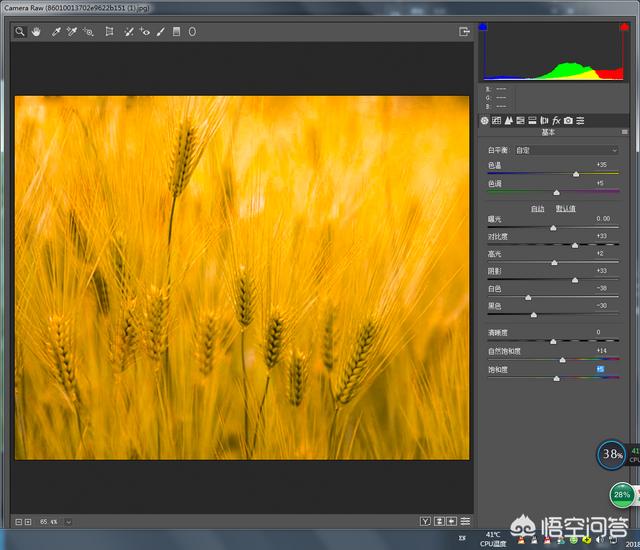Click the 对比度 slider handle
640x550 pixels.
tap(575, 245)
